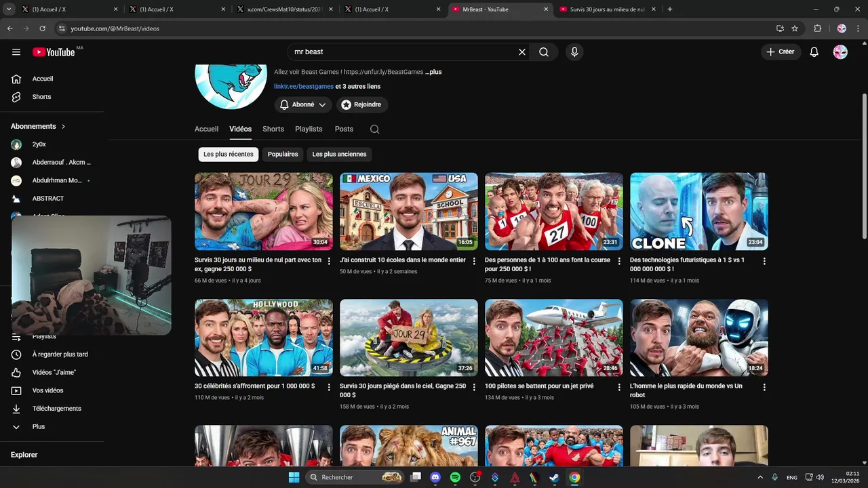Filter by Les plus récentes
868x488 pixels.
click(229, 155)
